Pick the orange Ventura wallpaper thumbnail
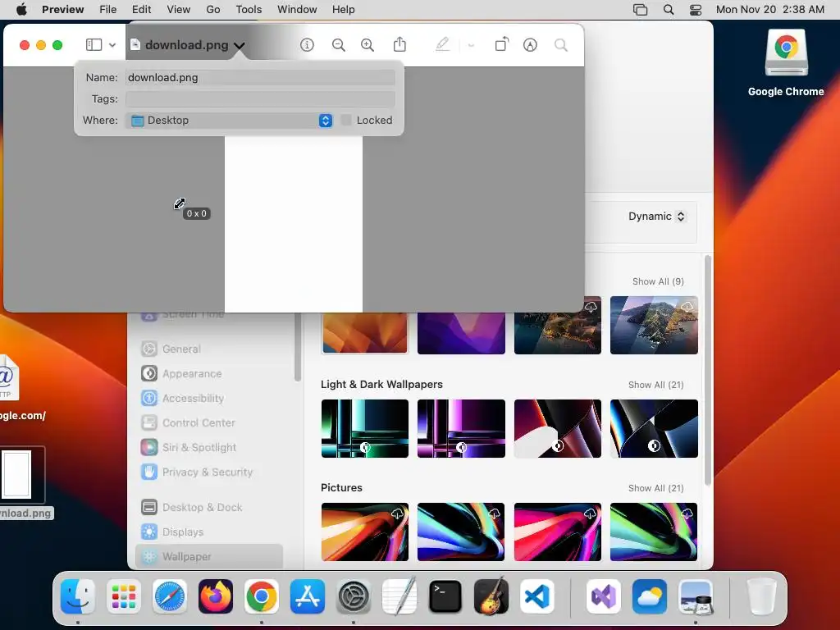 coord(365,333)
